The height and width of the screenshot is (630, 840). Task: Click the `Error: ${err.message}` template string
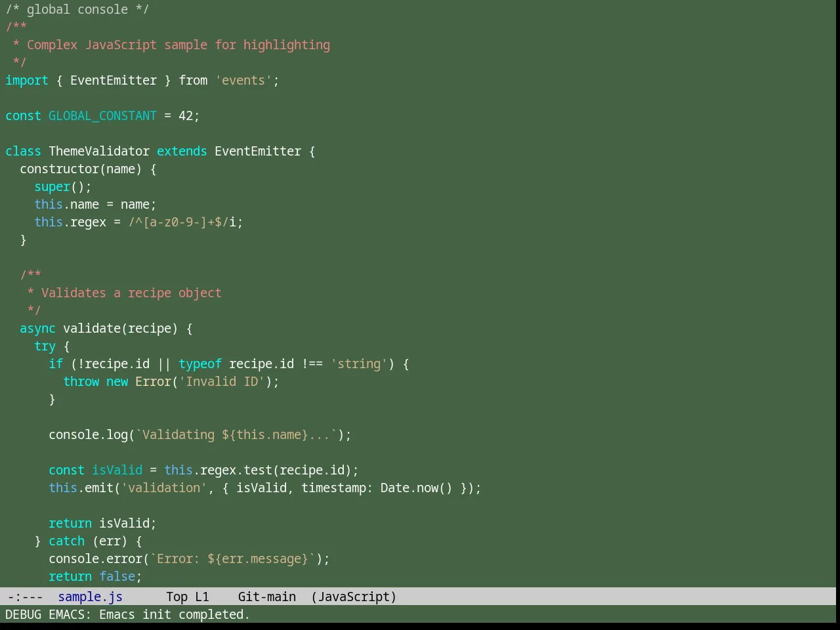(232, 558)
